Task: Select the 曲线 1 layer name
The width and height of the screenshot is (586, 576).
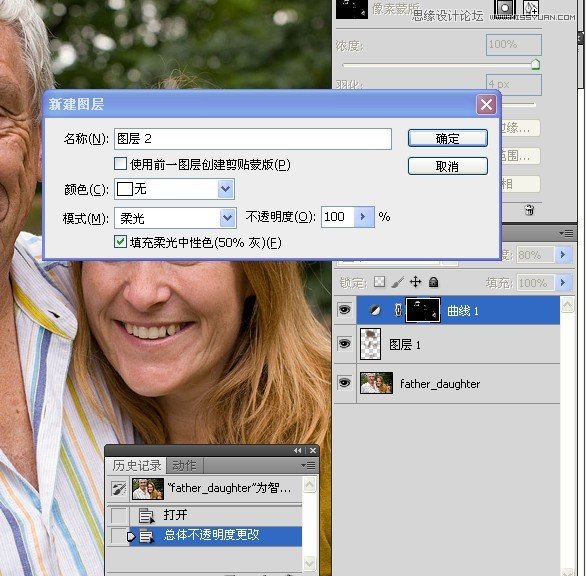Action: pyautogui.click(x=463, y=311)
